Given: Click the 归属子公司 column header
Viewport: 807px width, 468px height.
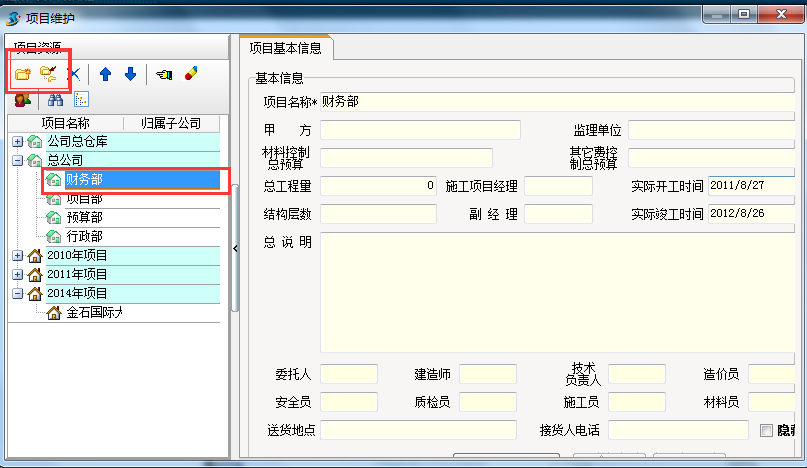Looking at the screenshot, I should click(171, 123).
